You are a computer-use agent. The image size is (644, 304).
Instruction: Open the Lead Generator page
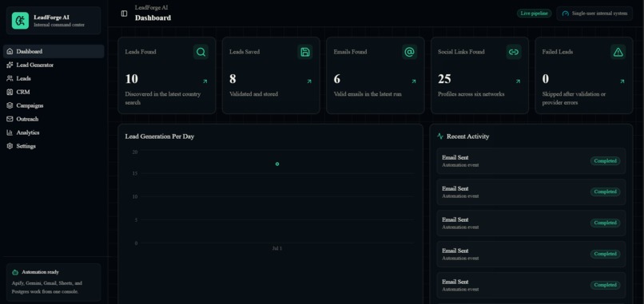(54, 65)
